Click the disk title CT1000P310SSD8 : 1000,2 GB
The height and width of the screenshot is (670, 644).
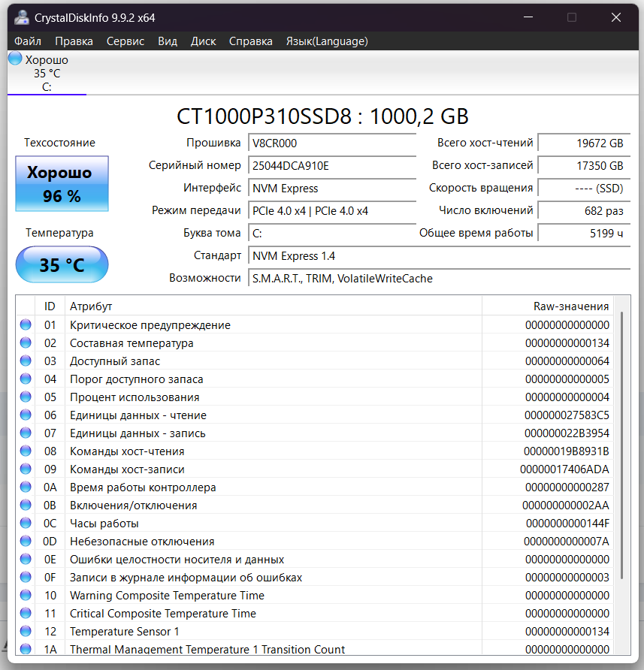click(x=322, y=116)
